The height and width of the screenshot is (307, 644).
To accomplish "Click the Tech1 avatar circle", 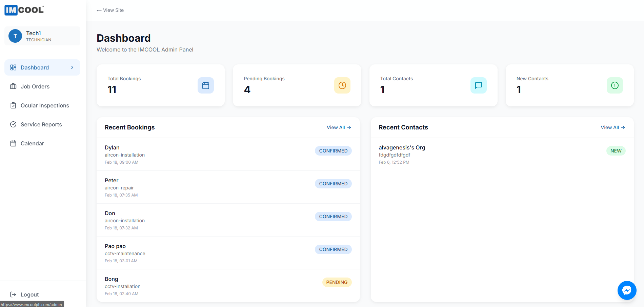I will [15, 36].
